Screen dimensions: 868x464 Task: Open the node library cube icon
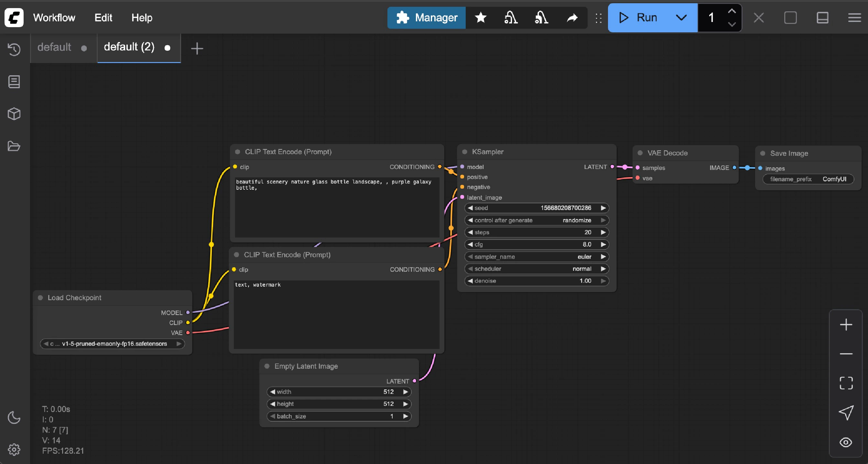pyautogui.click(x=14, y=114)
